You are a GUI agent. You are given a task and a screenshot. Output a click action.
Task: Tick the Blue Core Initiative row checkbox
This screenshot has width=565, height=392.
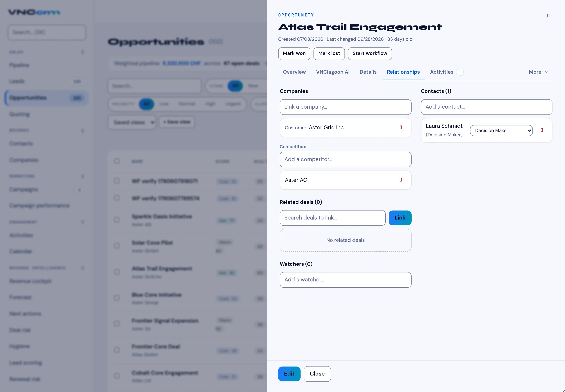(x=117, y=298)
